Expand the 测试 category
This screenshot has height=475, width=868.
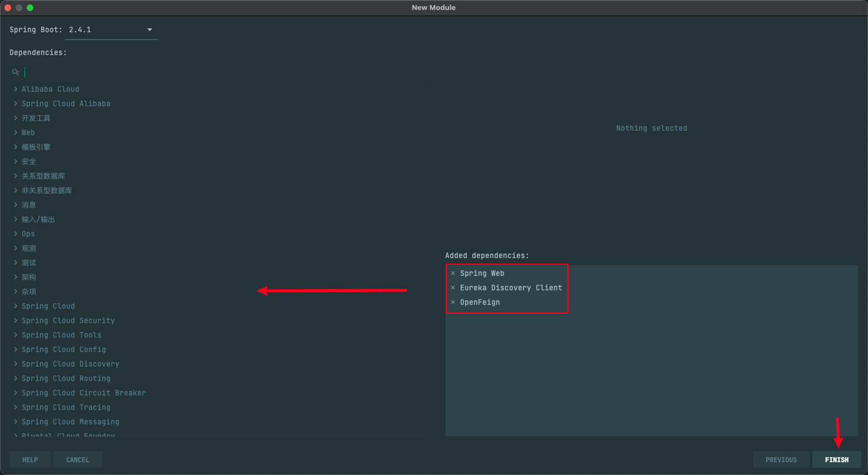16,263
